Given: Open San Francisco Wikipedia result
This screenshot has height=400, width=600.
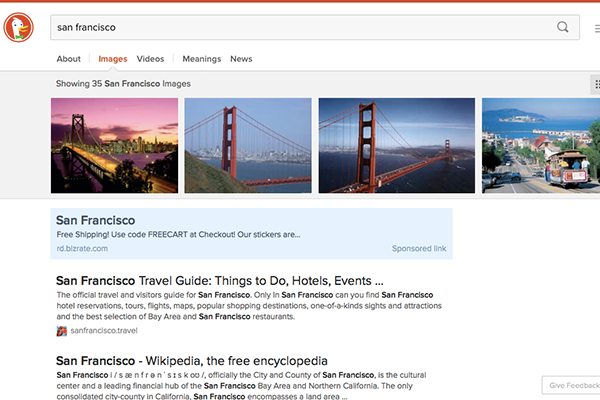Looking at the screenshot, I should coord(192,361).
